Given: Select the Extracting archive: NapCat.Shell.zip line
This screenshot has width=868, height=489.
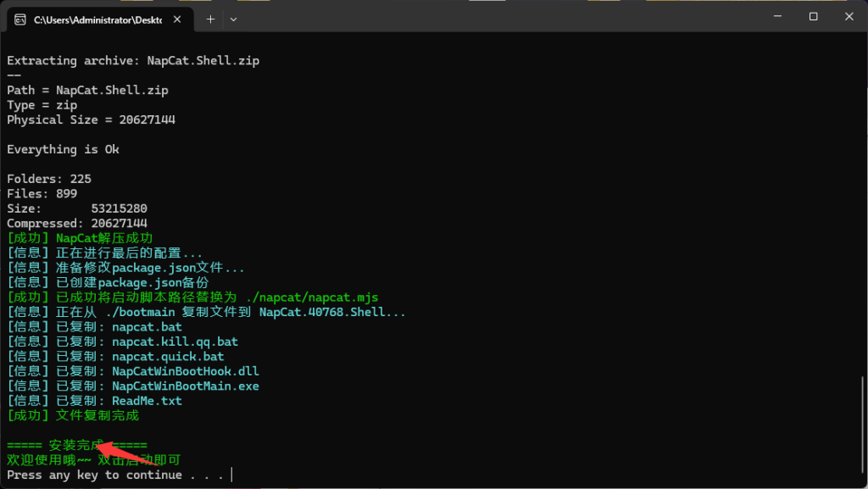Looking at the screenshot, I should 133,60.
